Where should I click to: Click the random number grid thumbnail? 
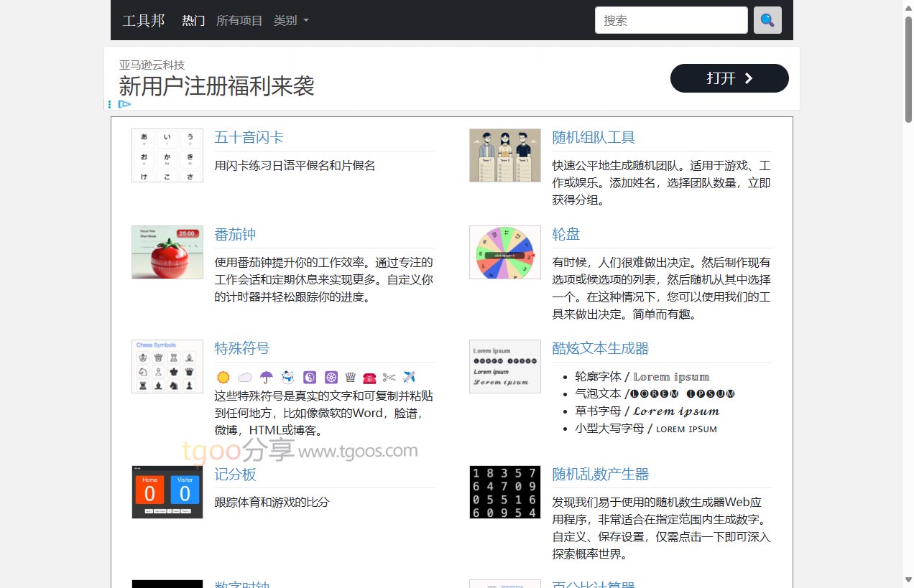[504, 492]
